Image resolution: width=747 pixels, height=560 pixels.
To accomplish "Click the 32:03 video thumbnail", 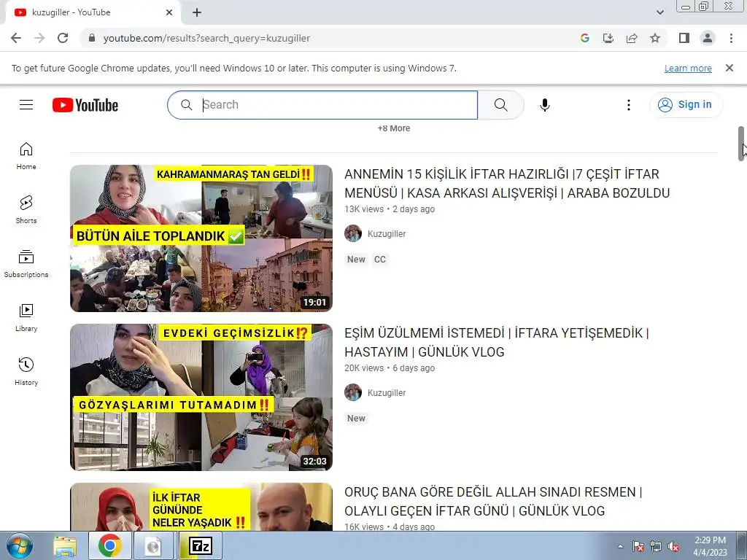I will pos(201,397).
